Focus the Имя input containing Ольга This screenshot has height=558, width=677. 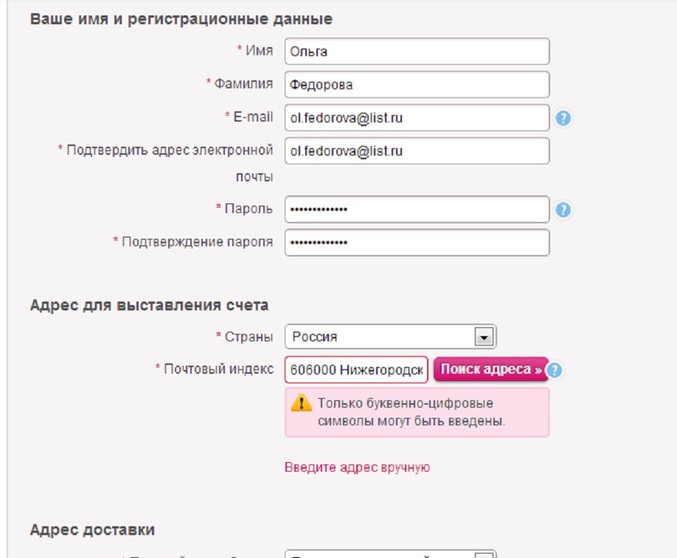(x=416, y=51)
